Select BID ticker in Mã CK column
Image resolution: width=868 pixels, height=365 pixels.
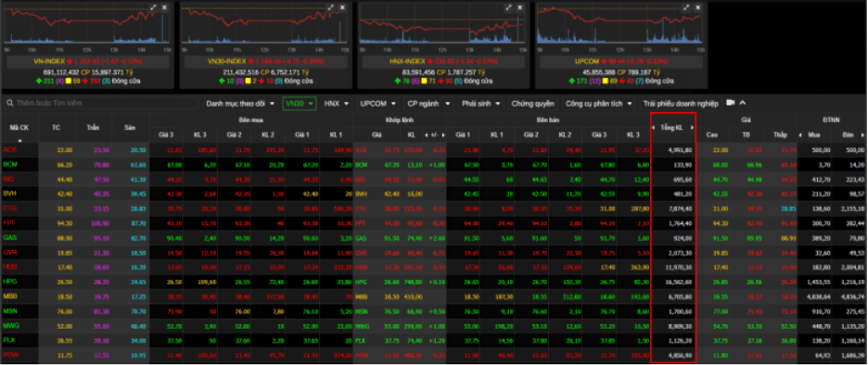[x=8, y=179]
